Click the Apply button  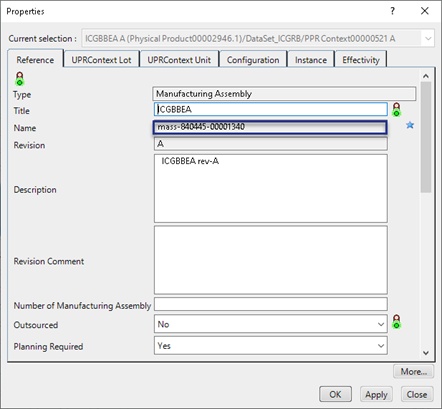376,394
